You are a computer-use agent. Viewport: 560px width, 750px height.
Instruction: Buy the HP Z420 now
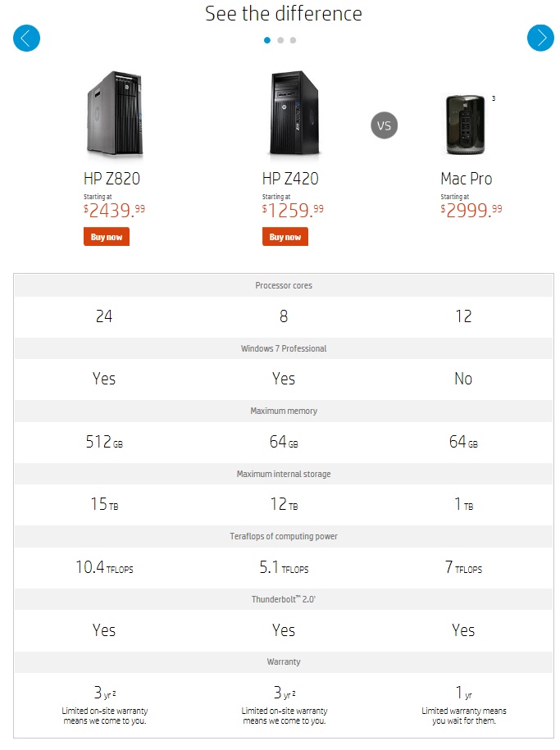pyautogui.click(x=285, y=237)
